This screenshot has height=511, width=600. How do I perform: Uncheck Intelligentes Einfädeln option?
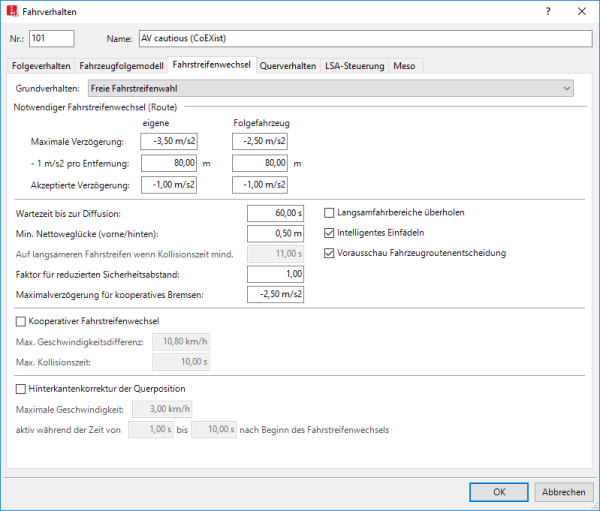tap(331, 233)
